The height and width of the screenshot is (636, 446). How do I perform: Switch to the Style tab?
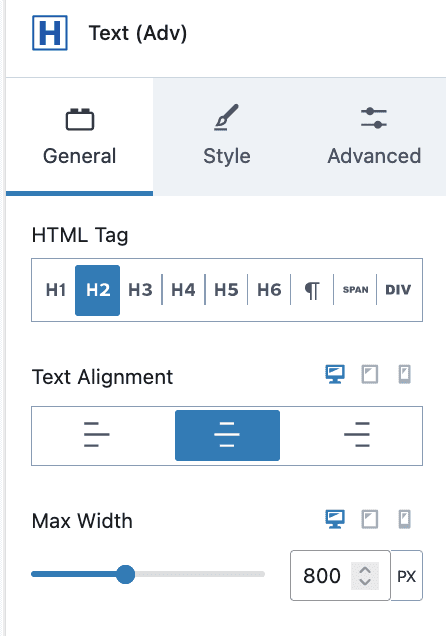pyautogui.click(x=227, y=137)
